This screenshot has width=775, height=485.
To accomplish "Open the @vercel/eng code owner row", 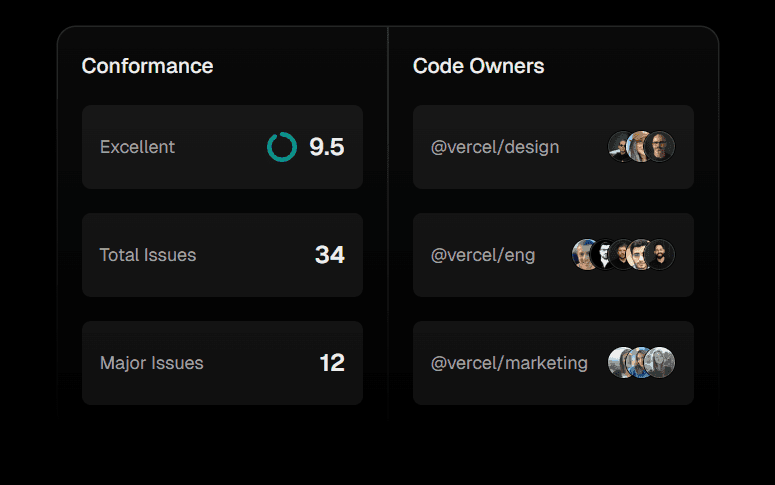I will pos(554,255).
